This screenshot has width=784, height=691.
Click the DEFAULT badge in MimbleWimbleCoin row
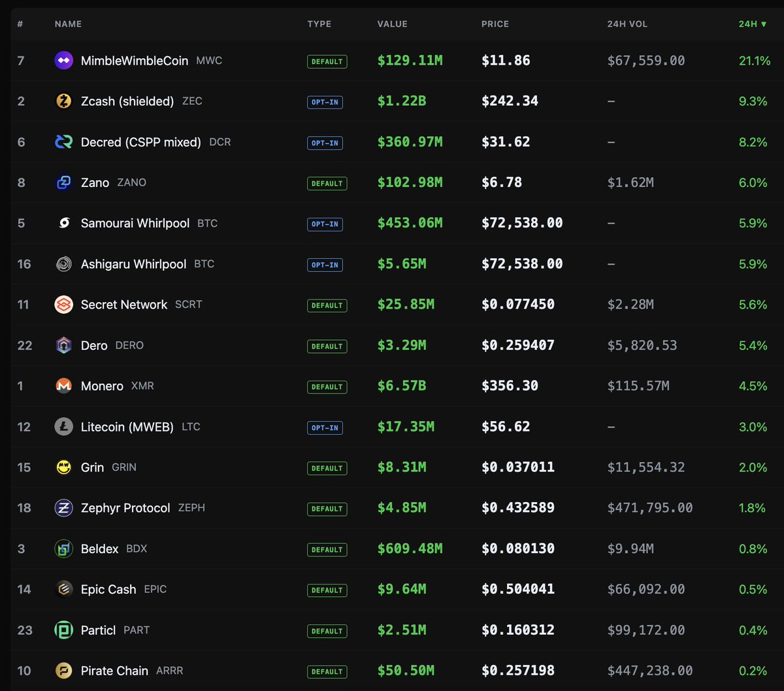pyautogui.click(x=327, y=61)
